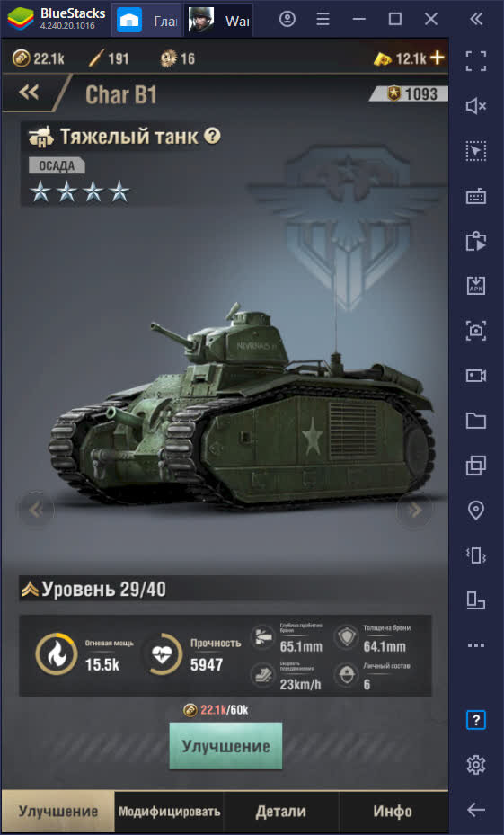Add premium gold with the plus icon
504x835 pixels.
pyautogui.click(x=437, y=58)
